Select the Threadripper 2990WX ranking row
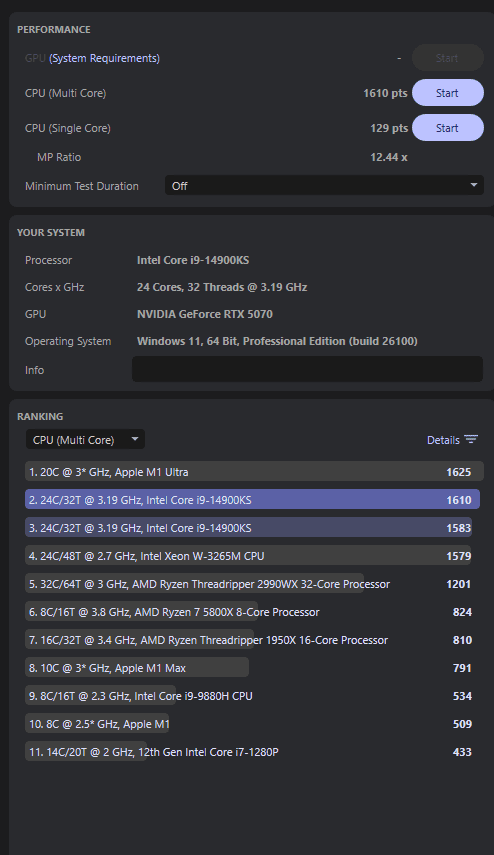 (249, 583)
